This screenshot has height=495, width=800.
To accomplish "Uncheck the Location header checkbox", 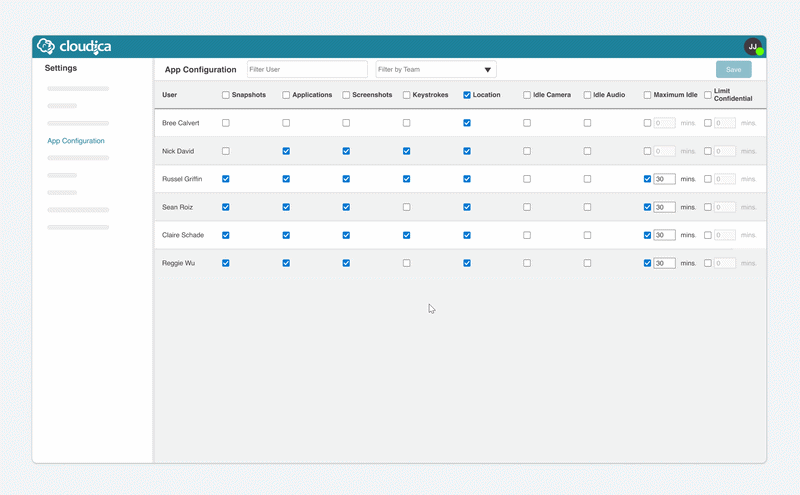I will click(467, 95).
